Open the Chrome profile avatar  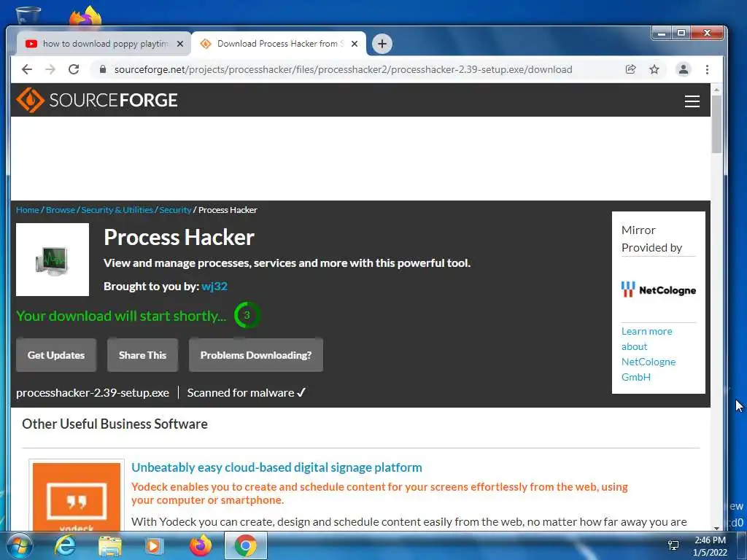pyautogui.click(x=683, y=69)
